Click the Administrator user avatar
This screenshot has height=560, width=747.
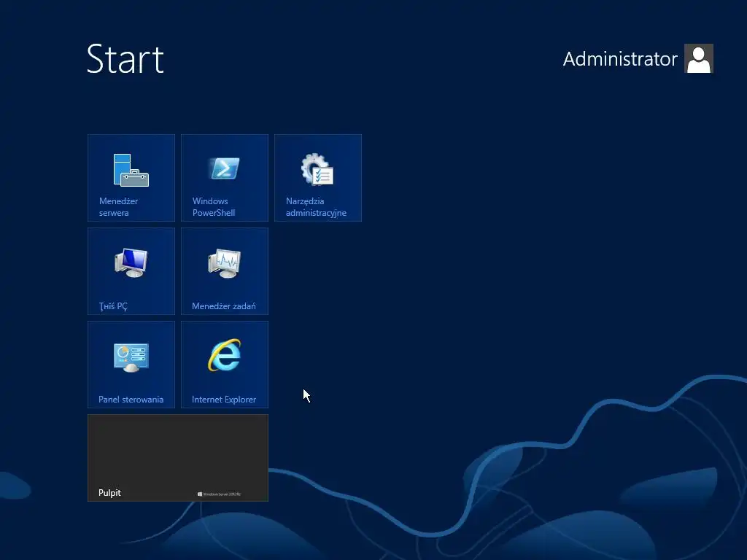click(x=698, y=58)
